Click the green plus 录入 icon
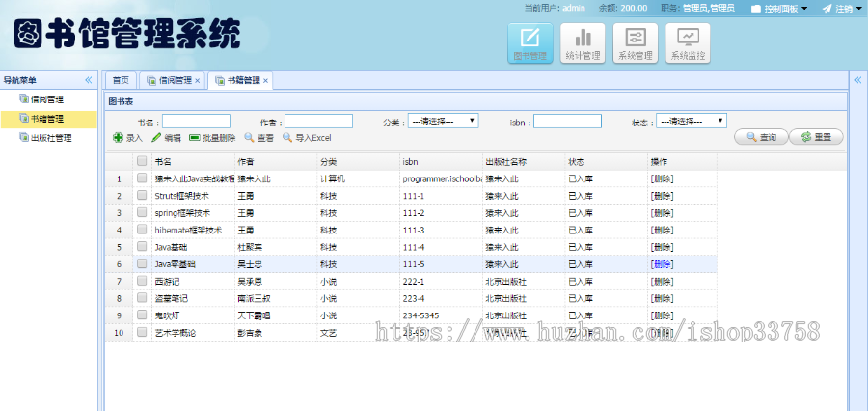 pos(118,138)
